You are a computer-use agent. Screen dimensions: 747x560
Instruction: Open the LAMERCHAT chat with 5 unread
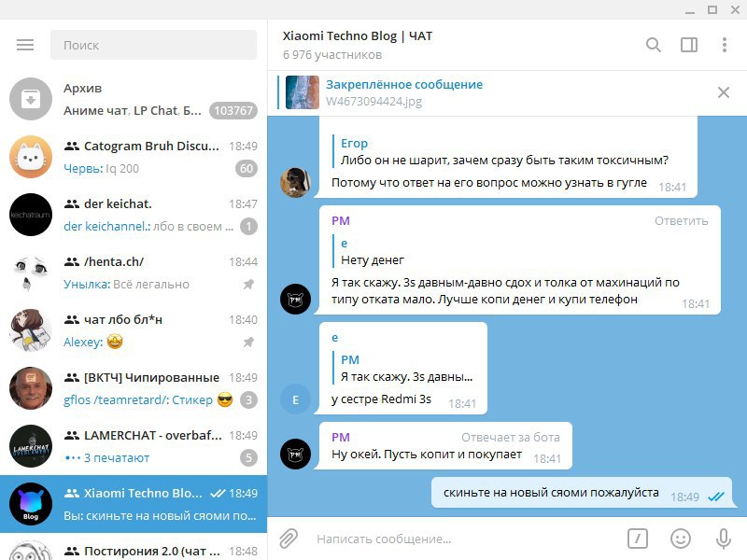(x=134, y=446)
